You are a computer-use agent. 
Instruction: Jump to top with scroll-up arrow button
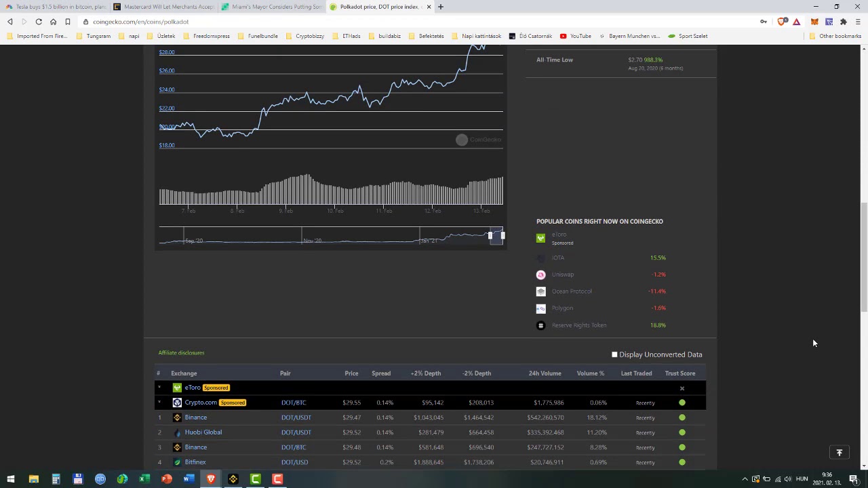[x=840, y=453]
